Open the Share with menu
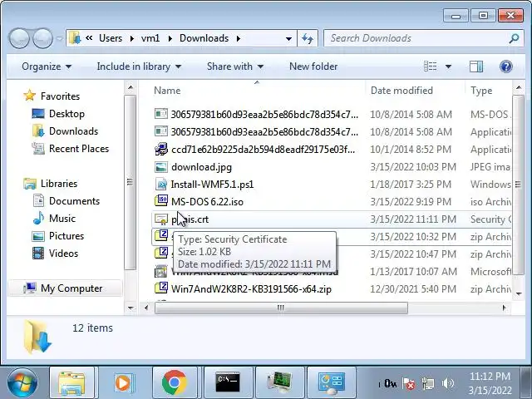Image resolution: width=532 pixels, height=399 pixels. coord(235,66)
